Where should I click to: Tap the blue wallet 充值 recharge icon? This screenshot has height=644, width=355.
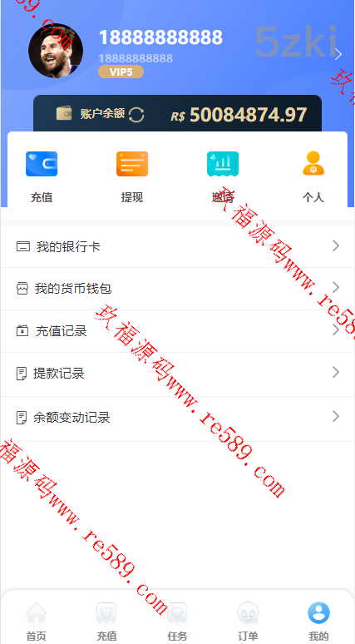(x=42, y=164)
